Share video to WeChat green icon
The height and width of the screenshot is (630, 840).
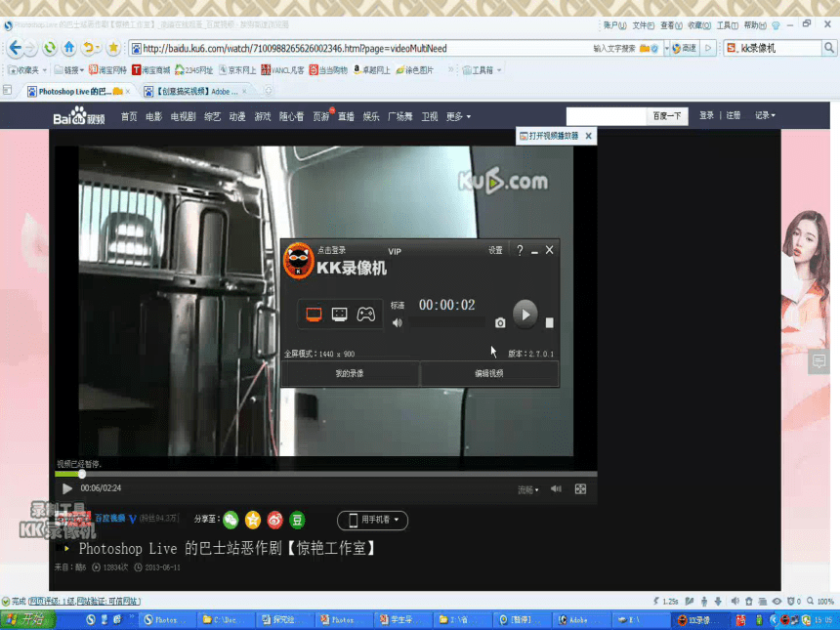pyautogui.click(x=231, y=520)
